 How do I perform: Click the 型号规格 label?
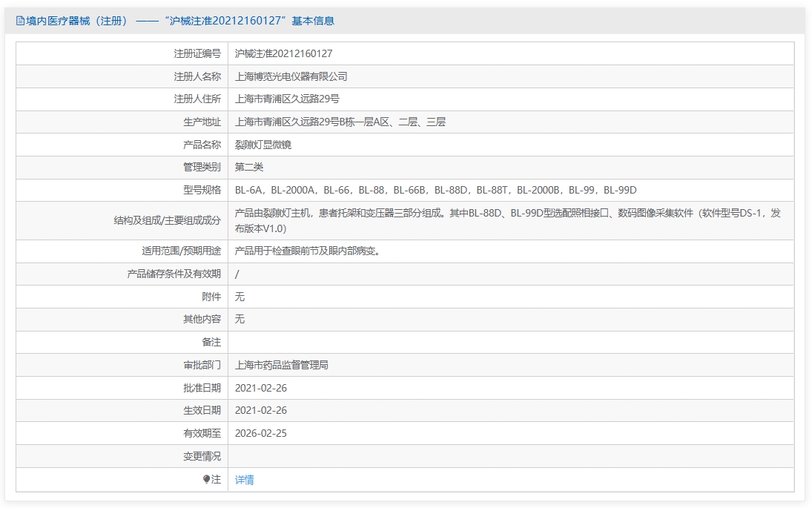(x=202, y=190)
